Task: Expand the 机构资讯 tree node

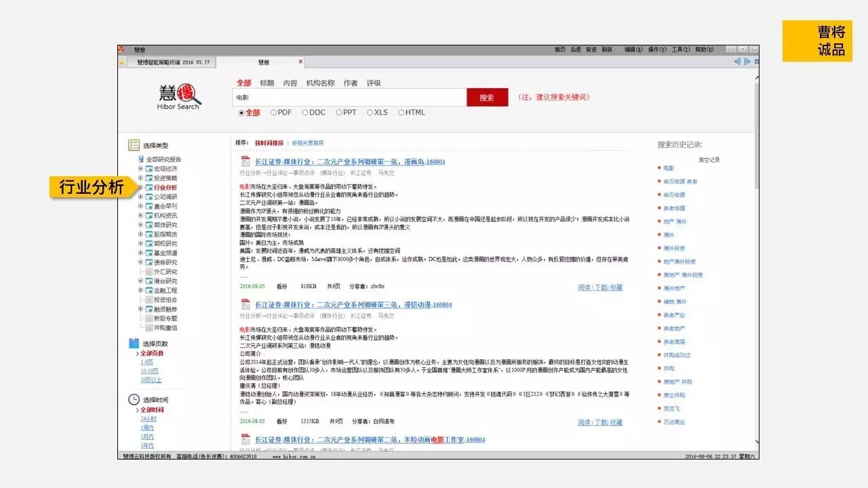Action: (140, 216)
